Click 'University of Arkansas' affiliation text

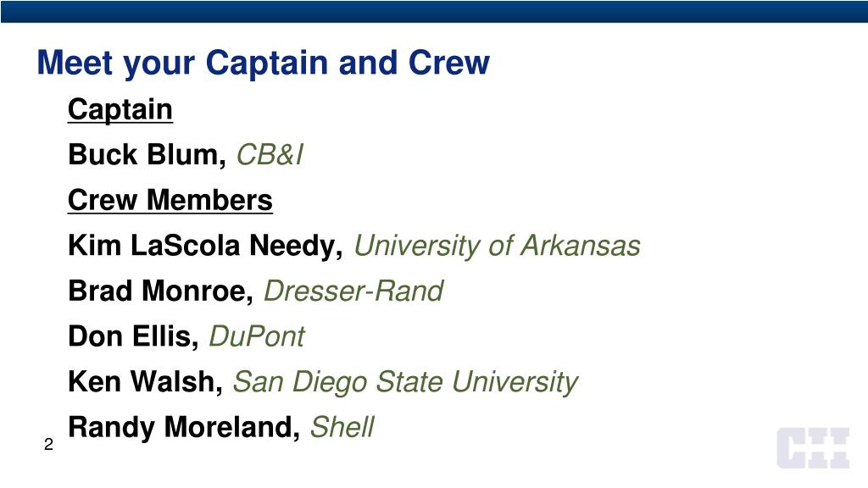click(x=497, y=247)
